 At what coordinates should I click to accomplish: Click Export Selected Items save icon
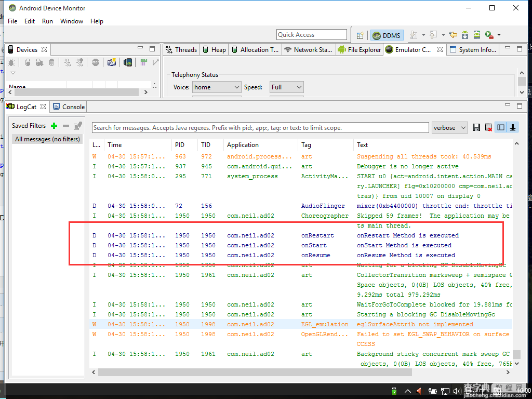click(x=476, y=128)
